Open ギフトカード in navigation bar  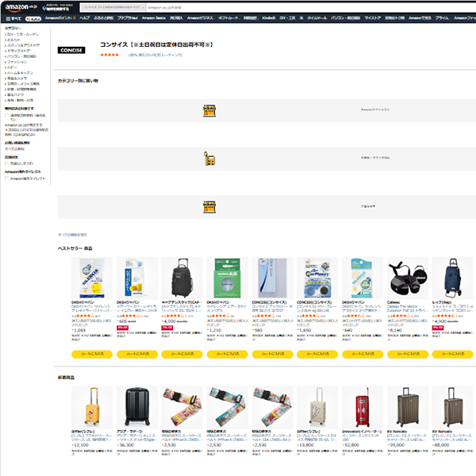(x=228, y=18)
